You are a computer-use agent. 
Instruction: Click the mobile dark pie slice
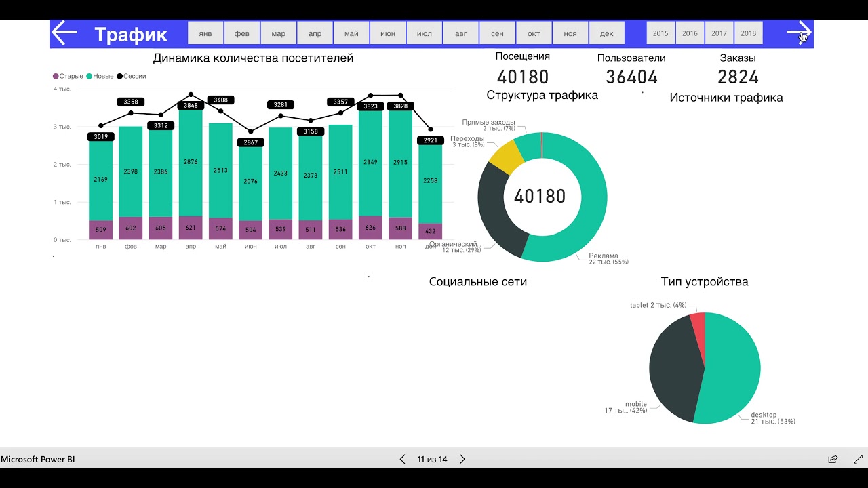675,369
